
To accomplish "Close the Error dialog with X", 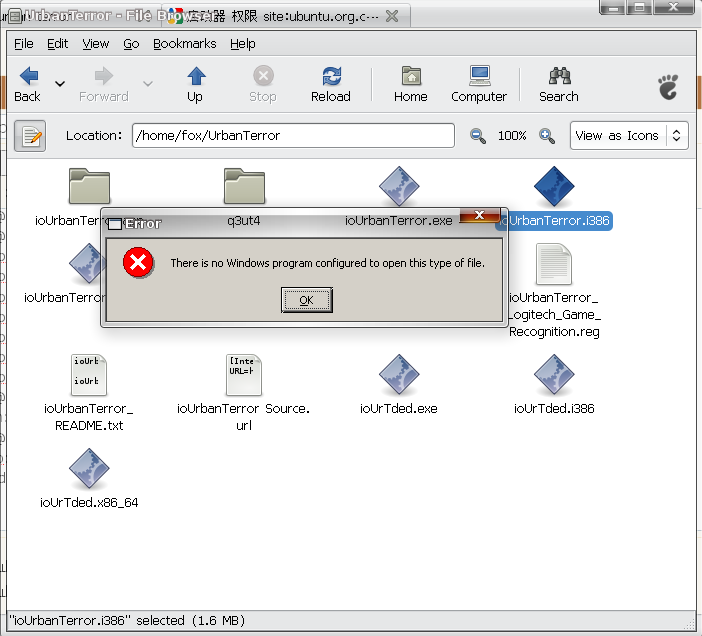I will tap(479, 215).
